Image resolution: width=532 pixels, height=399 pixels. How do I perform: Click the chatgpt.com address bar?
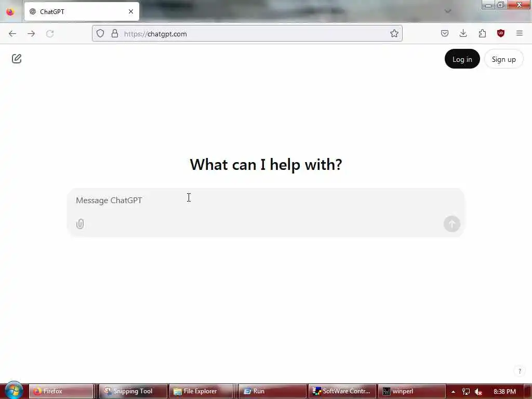[x=247, y=34]
